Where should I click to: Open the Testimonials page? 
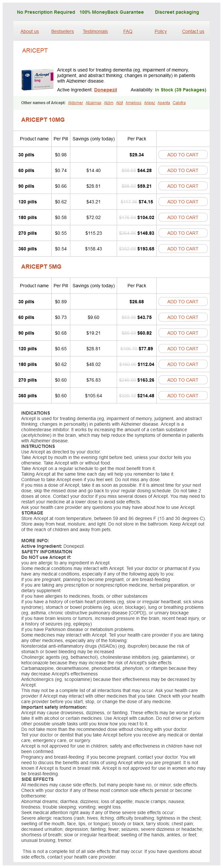(x=95, y=31)
